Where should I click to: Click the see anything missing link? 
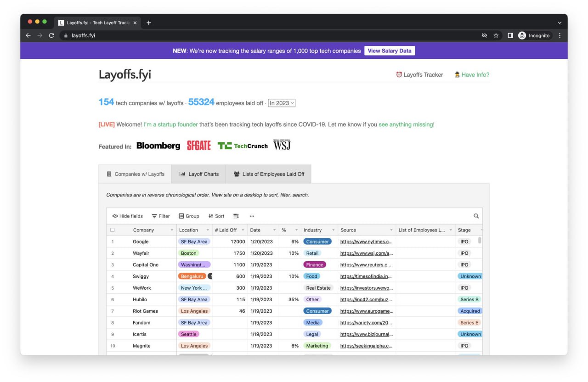tap(406, 124)
